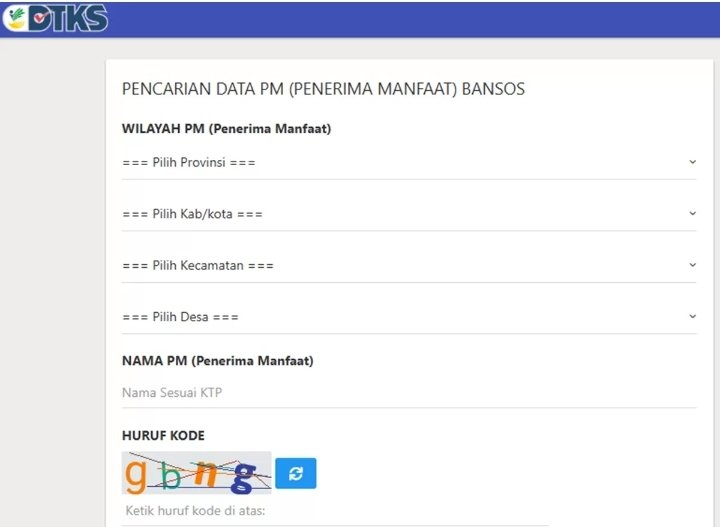
Task: Open the Pilih Kab/kota dropdown
Action: pos(409,214)
